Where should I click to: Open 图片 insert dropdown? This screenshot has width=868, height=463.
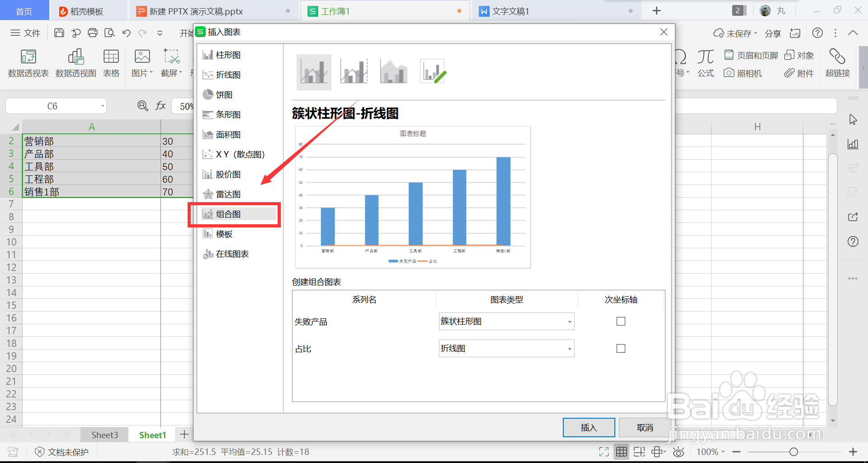tap(142, 63)
